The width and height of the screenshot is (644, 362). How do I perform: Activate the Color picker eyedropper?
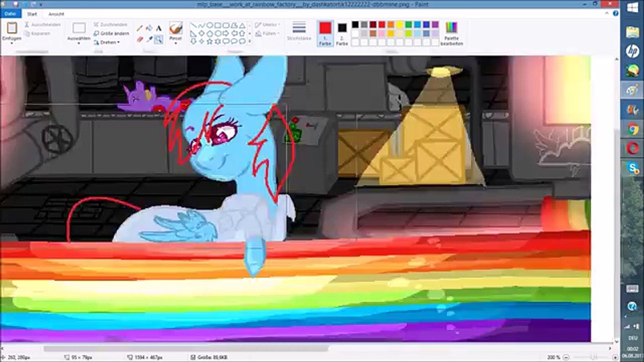[149, 40]
